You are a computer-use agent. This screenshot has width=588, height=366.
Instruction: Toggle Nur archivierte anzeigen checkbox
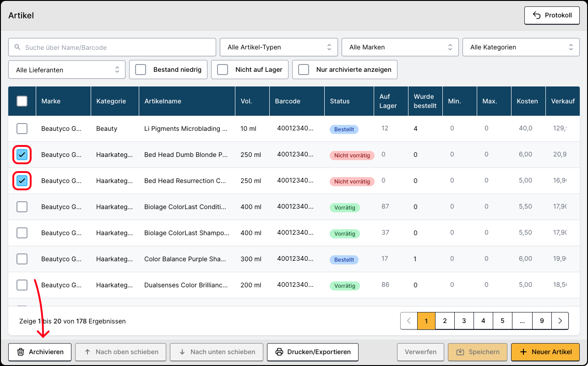point(304,70)
